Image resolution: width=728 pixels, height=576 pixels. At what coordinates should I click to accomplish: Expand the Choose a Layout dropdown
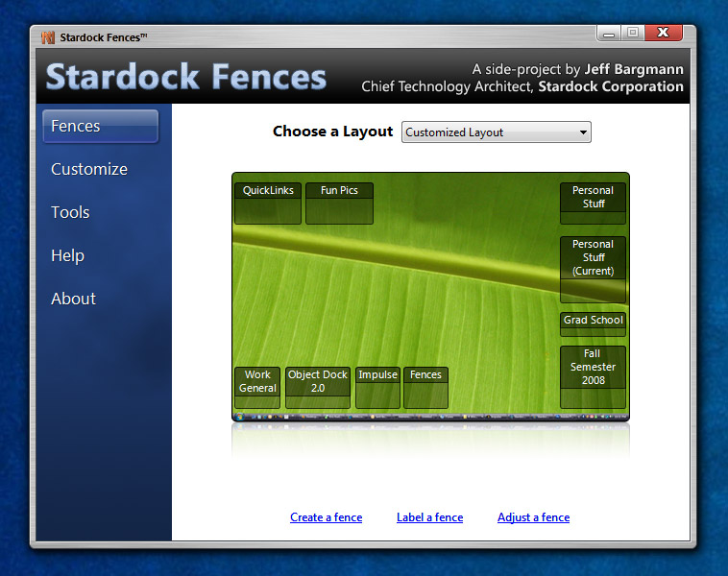[x=496, y=132]
